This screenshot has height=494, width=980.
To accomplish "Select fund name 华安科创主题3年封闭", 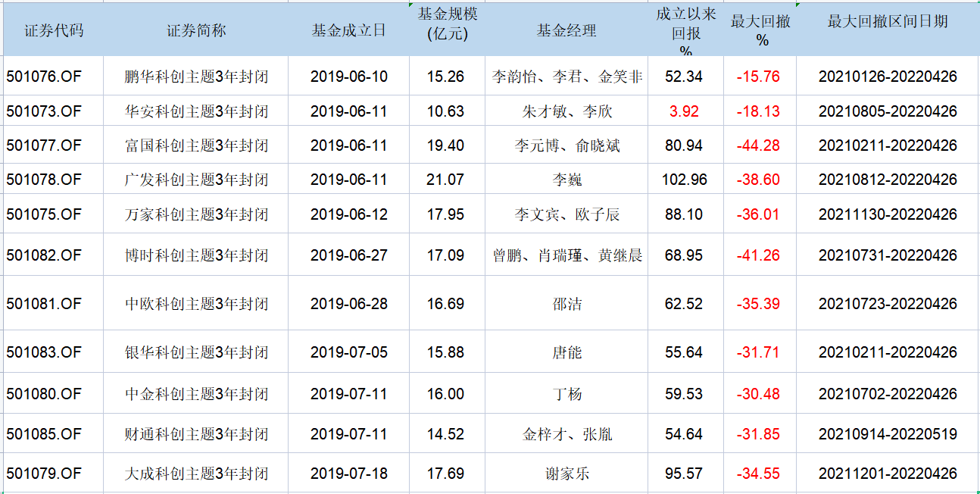I will [x=196, y=111].
